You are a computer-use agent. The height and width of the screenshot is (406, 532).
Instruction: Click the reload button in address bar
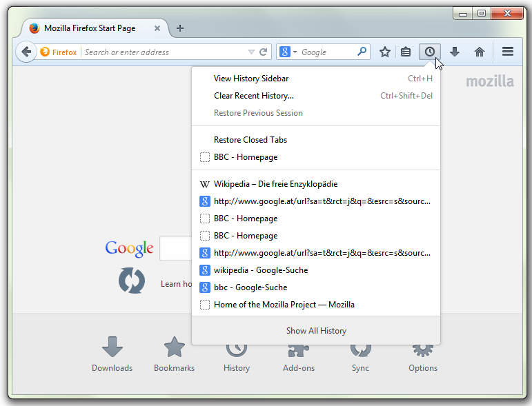click(x=263, y=52)
